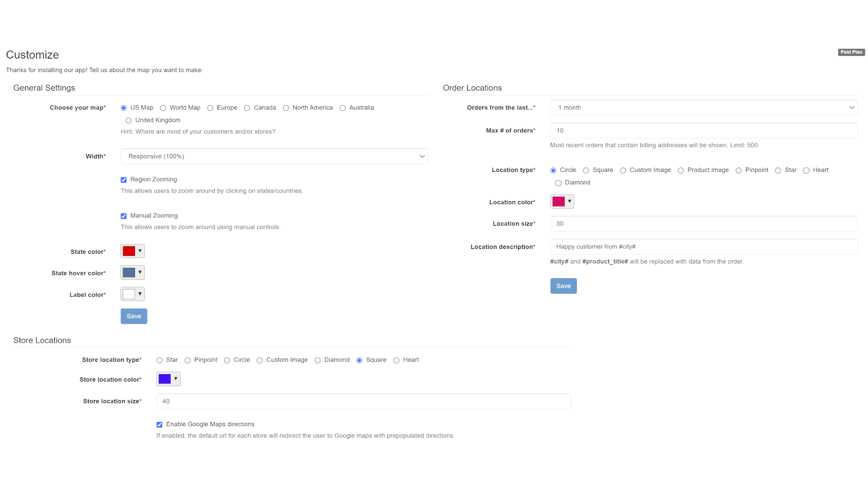Pick the Pinpoint location type
Screen dimensions: 868x488
pyautogui.click(x=739, y=170)
